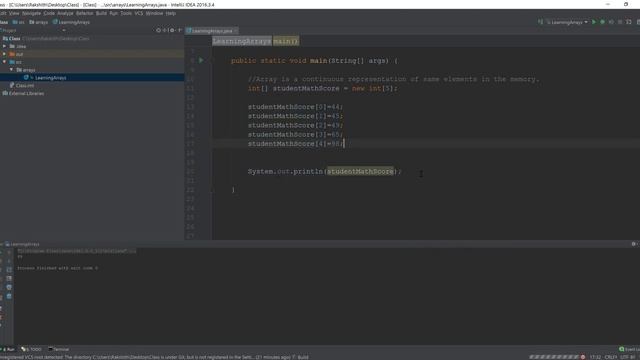
Task: Open the Code menu
Action: [49, 13]
